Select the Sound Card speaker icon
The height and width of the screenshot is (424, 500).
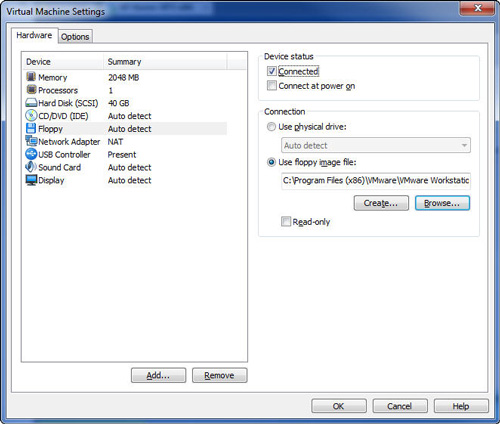31,167
